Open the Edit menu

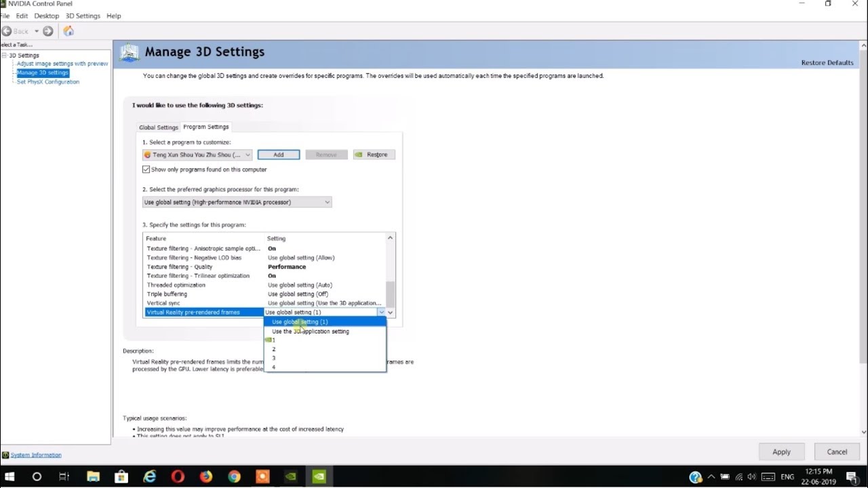pyautogui.click(x=22, y=16)
